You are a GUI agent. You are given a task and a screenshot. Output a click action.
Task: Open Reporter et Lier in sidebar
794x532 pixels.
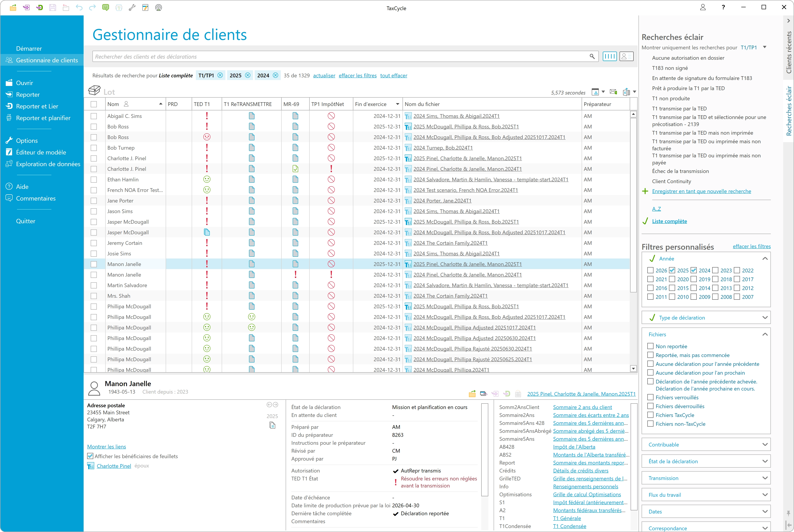37,106
